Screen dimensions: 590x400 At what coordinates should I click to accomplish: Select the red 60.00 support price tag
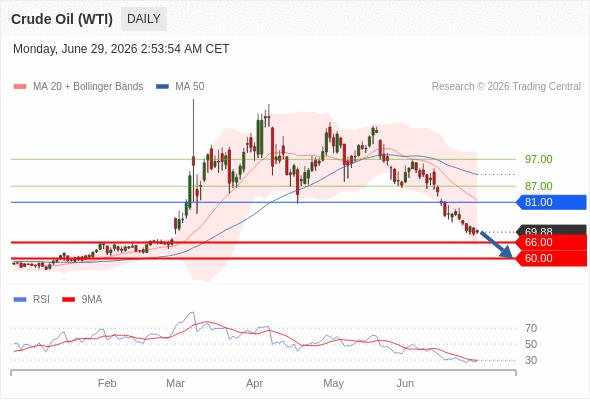(x=551, y=259)
